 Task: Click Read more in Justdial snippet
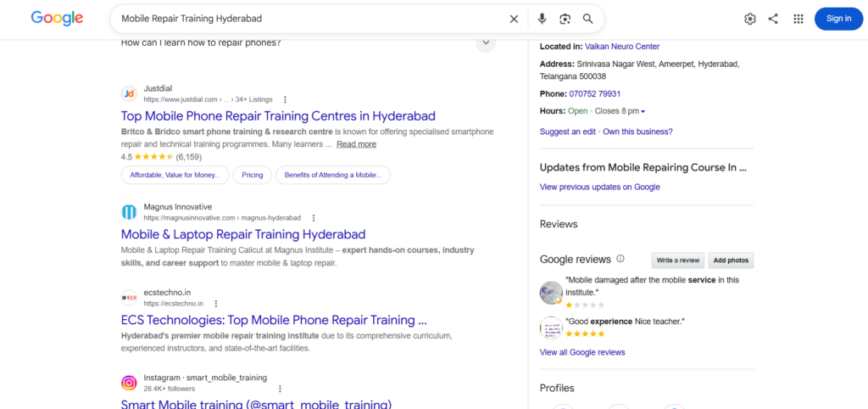(x=357, y=144)
